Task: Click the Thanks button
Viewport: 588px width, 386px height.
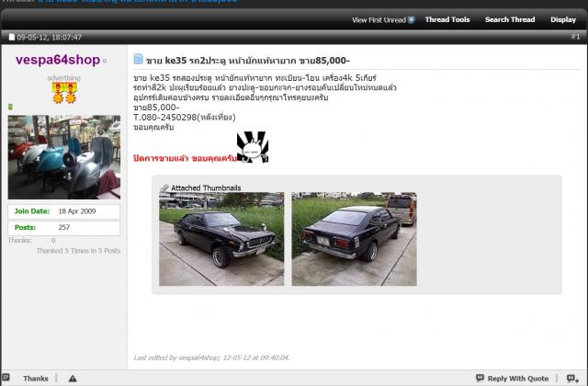Action: click(x=35, y=378)
